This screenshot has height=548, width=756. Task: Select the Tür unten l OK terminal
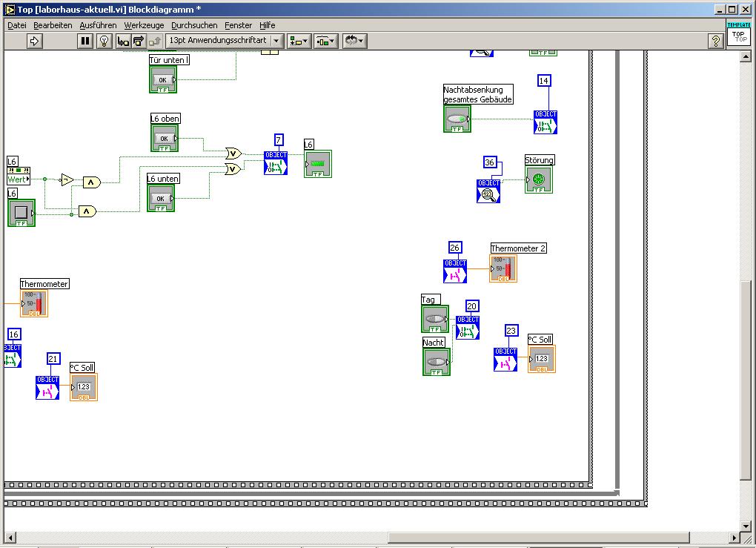[163, 80]
